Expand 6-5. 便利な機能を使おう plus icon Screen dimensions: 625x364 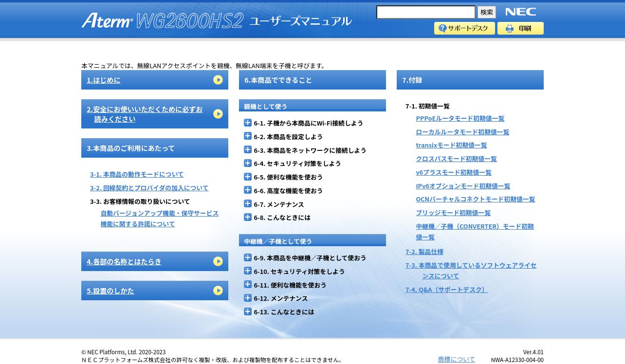248,177
